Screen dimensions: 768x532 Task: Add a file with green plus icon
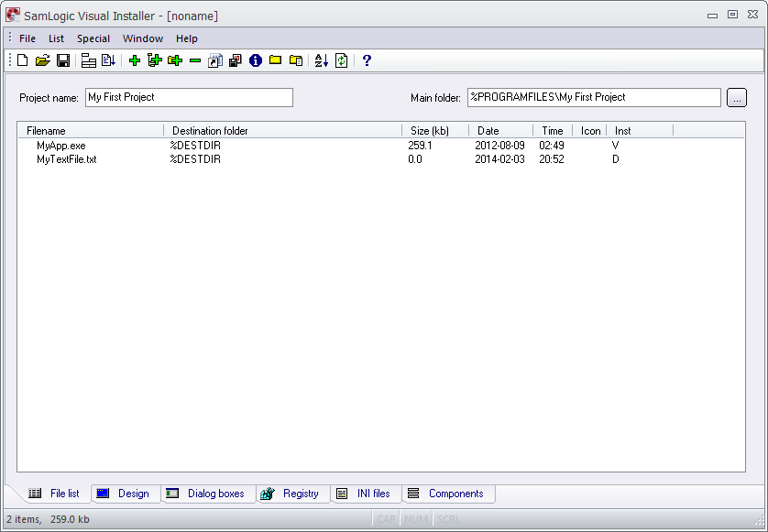(x=134, y=60)
